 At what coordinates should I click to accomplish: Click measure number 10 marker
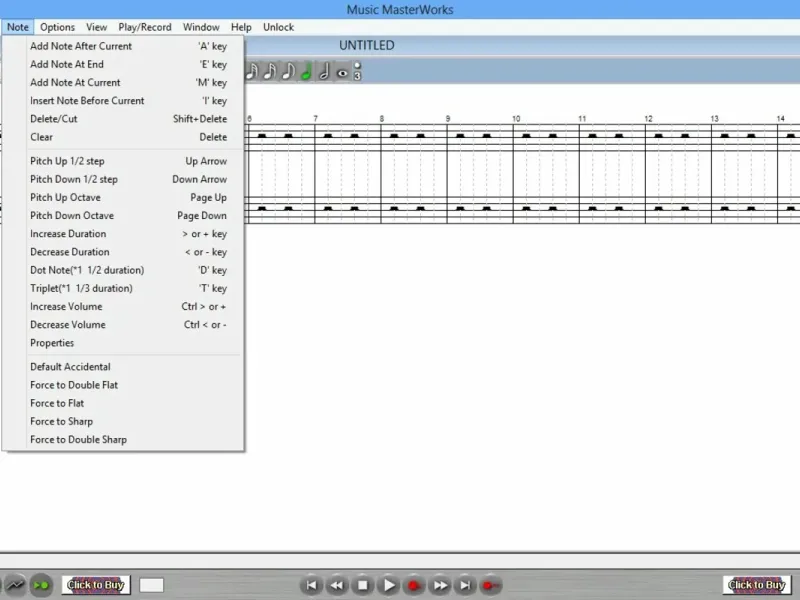(516, 119)
